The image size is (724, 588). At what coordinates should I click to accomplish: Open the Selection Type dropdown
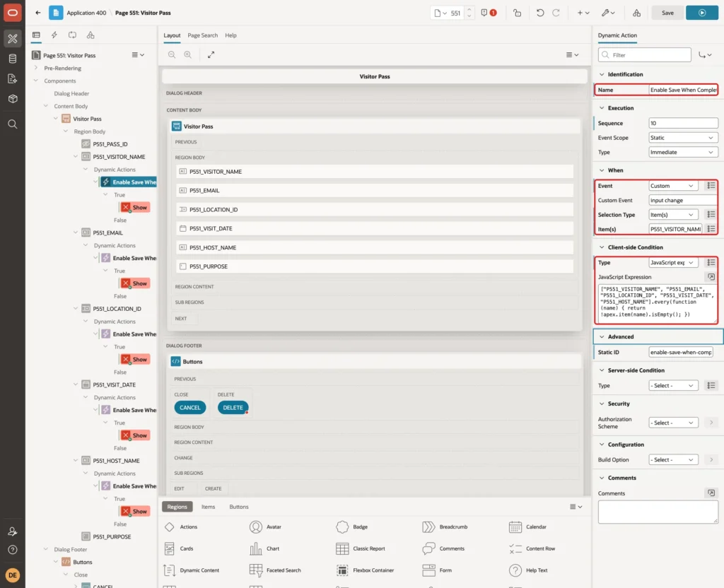click(673, 215)
